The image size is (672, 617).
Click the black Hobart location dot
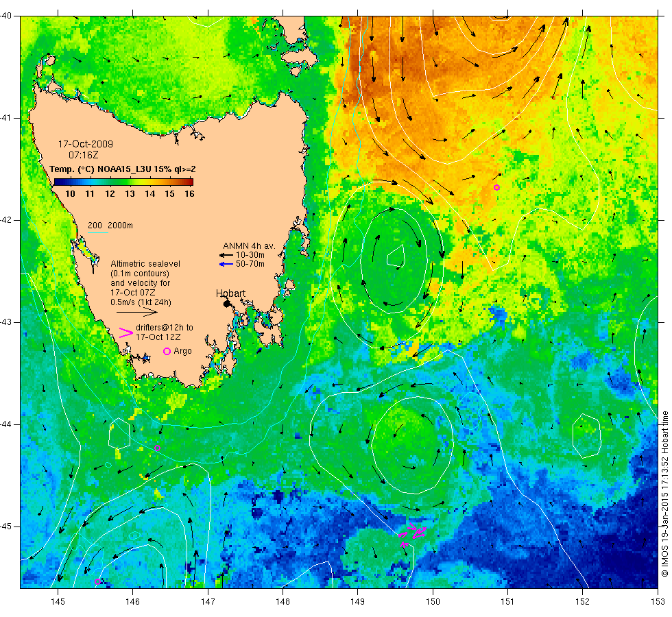(x=227, y=304)
